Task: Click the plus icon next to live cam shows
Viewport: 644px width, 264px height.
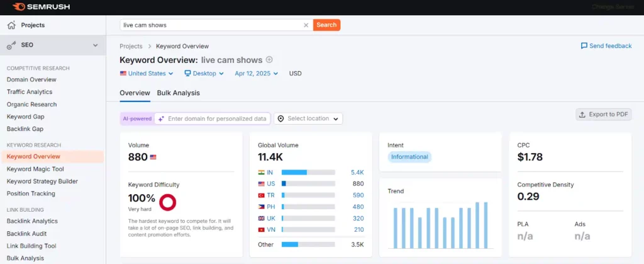Action: pyautogui.click(x=269, y=60)
